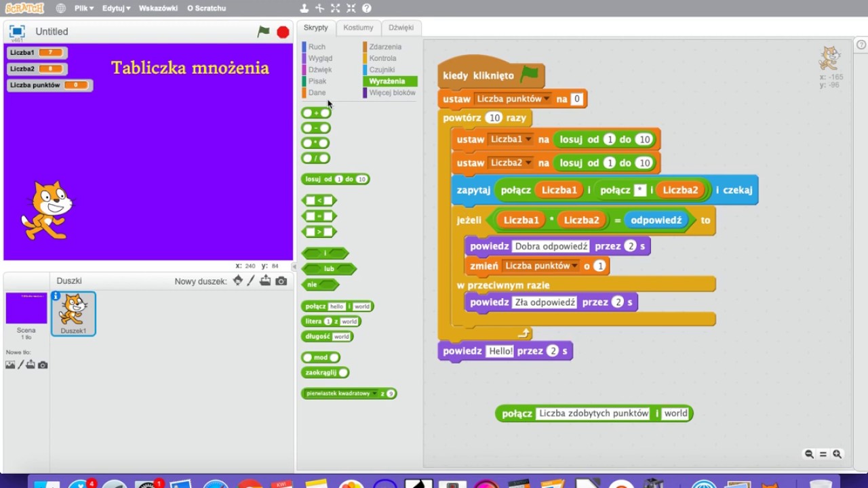Screen dimensions: 868x488
Task: Select the Duplicate stamp tool
Action: point(304,8)
